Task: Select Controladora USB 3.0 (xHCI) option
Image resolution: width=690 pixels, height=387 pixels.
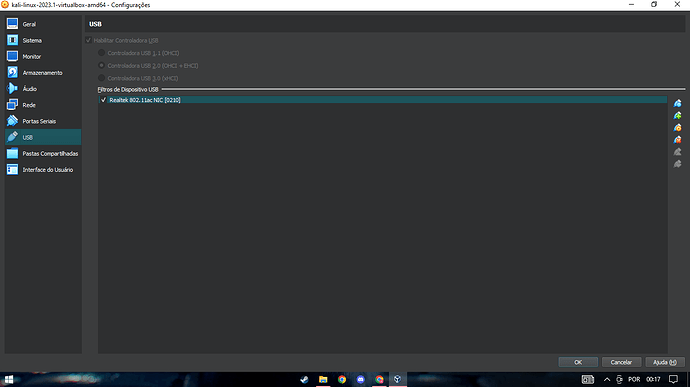Action: (x=102, y=78)
